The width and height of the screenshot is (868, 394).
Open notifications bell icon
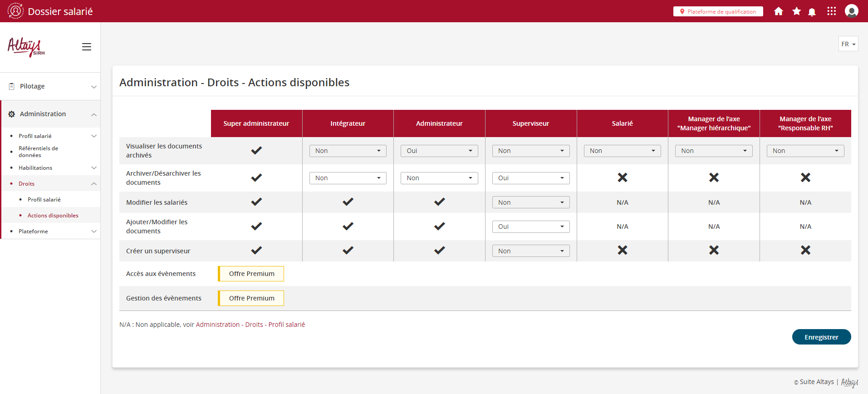click(812, 12)
